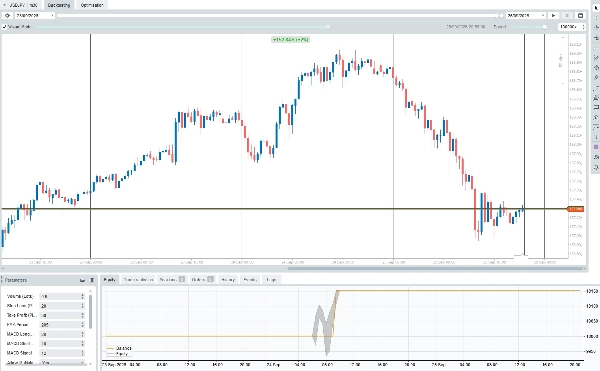The width and height of the screenshot is (600, 371).
Task: Click the Volume (Lots) stepper arrows
Action: [82, 296]
